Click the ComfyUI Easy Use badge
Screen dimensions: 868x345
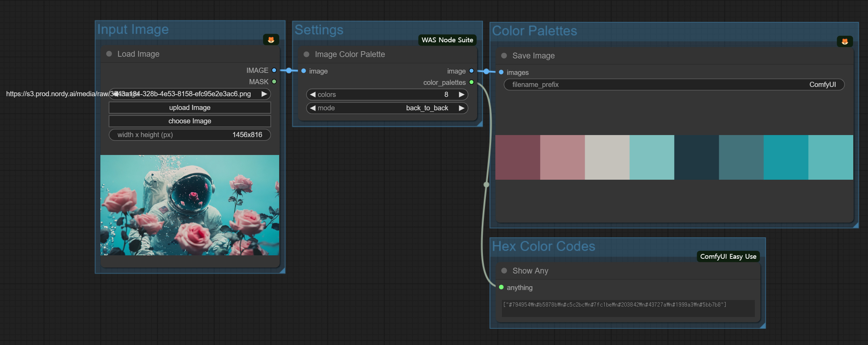pos(728,257)
